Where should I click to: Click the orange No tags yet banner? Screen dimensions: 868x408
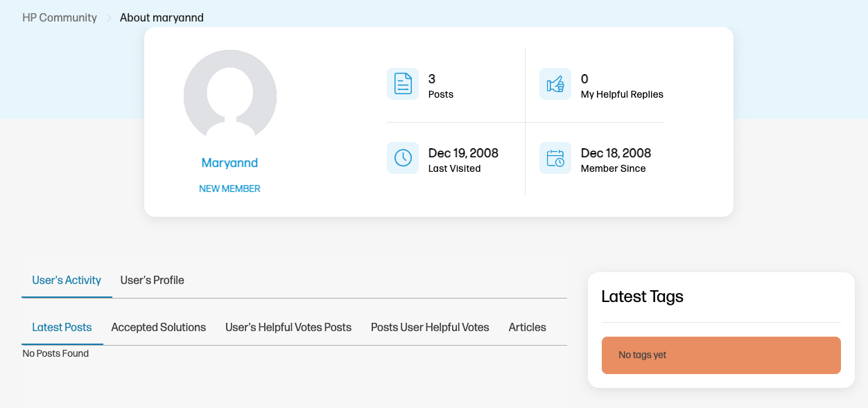pyautogui.click(x=721, y=355)
